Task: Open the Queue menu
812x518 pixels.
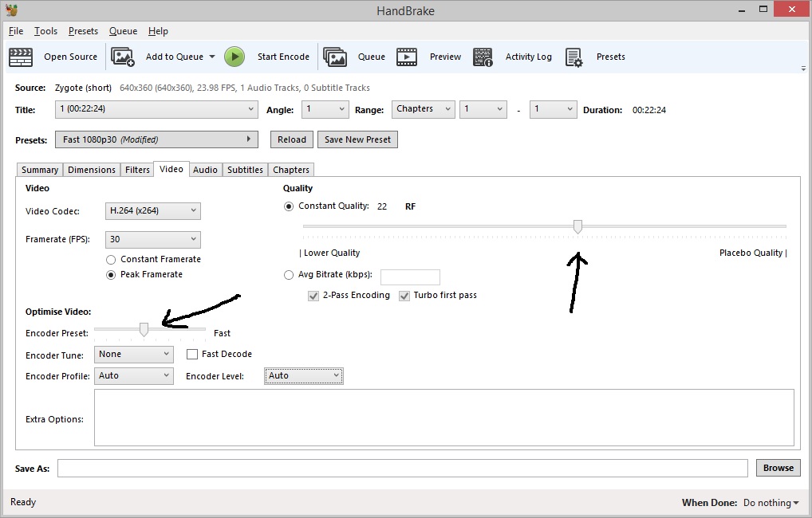Action: coord(124,31)
